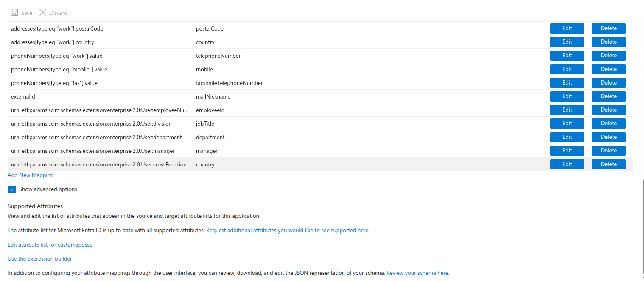Delete the department mapping

pyautogui.click(x=609, y=137)
